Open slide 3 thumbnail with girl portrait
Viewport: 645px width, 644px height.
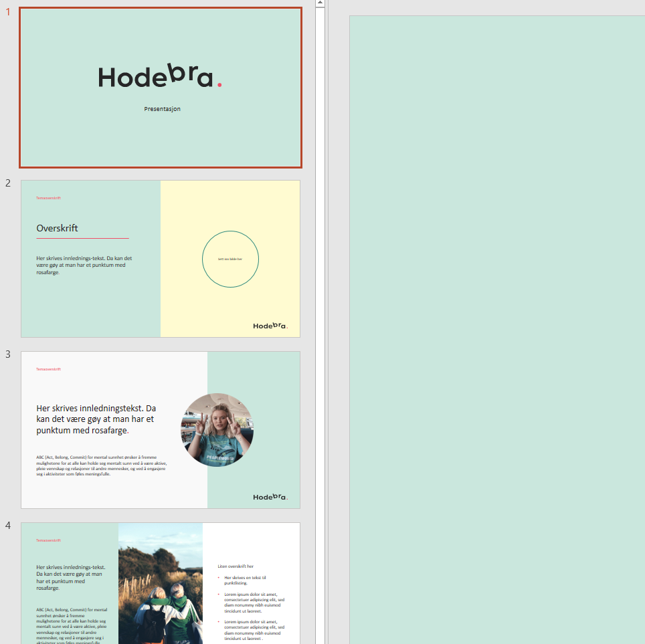tap(161, 430)
